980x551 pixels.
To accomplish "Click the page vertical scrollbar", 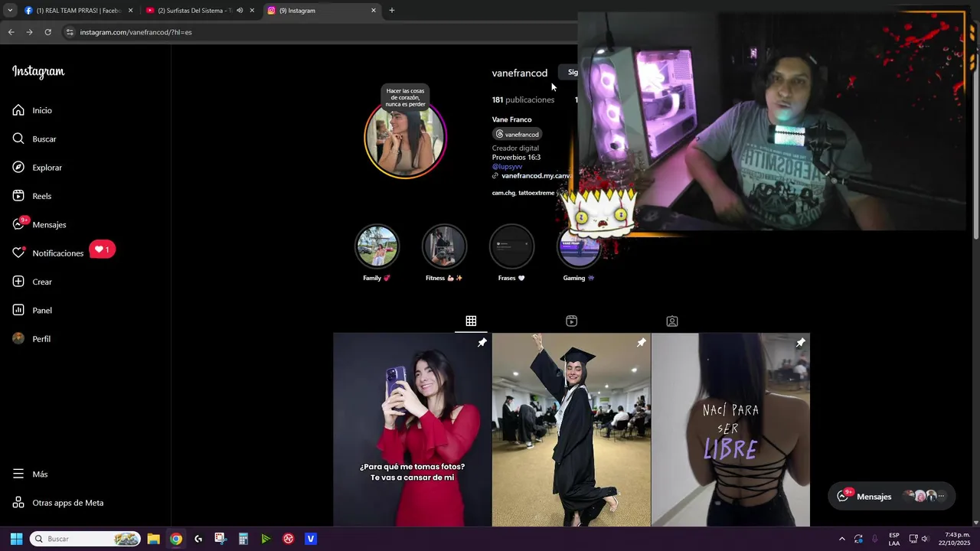I will click(975, 283).
